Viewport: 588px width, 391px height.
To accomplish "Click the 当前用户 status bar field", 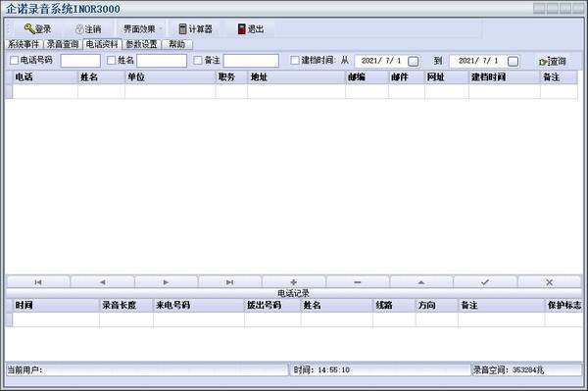I will click(x=147, y=370).
